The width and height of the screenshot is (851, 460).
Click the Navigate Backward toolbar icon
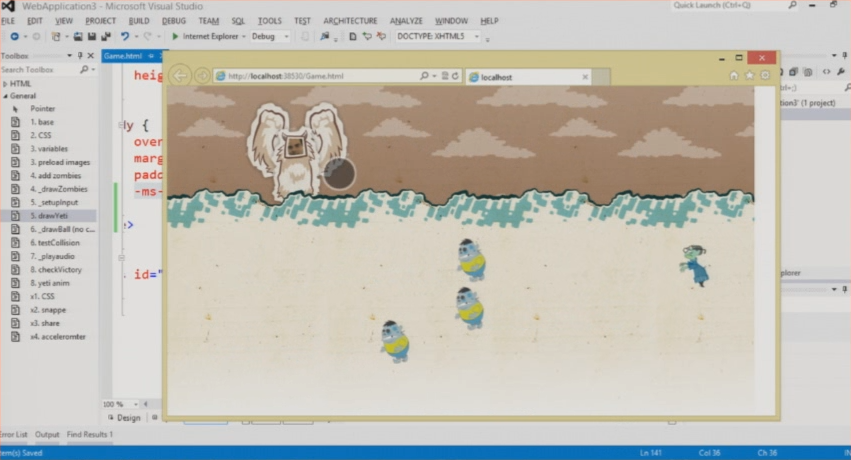pos(15,36)
